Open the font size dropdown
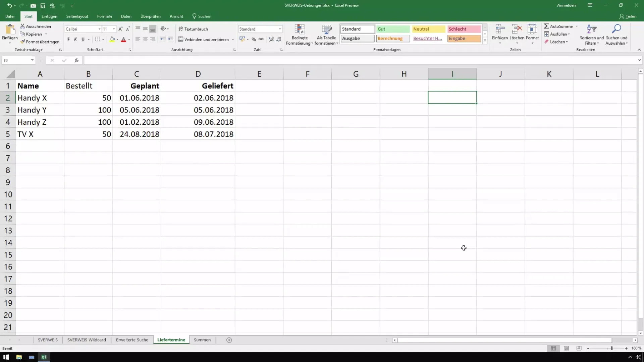This screenshot has height=362, width=644. [114, 29]
